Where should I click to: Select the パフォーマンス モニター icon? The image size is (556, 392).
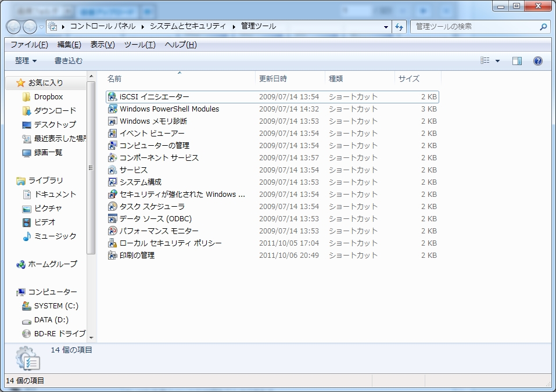[112, 231]
